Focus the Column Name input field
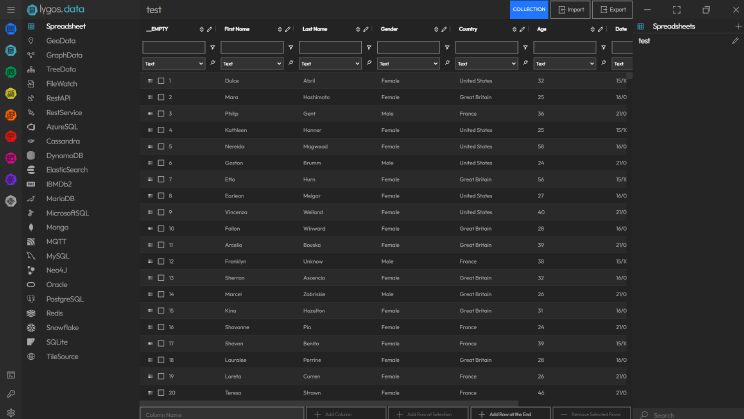The width and height of the screenshot is (744, 419). [222, 414]
